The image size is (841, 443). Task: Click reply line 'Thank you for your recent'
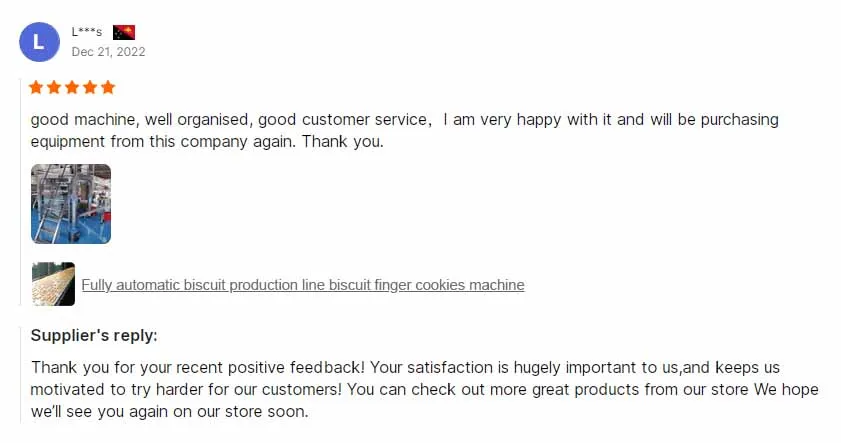pos(405,367)
